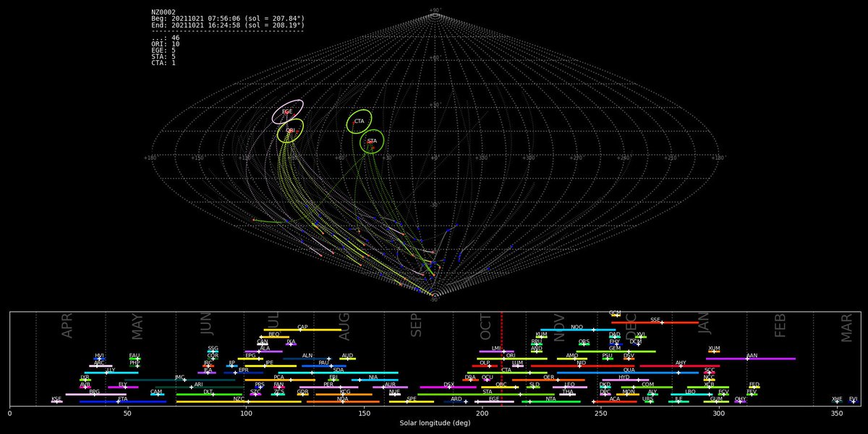Click the "CTA: 1" count line
Screen dimensions: 868x434
tap(163, 63)
